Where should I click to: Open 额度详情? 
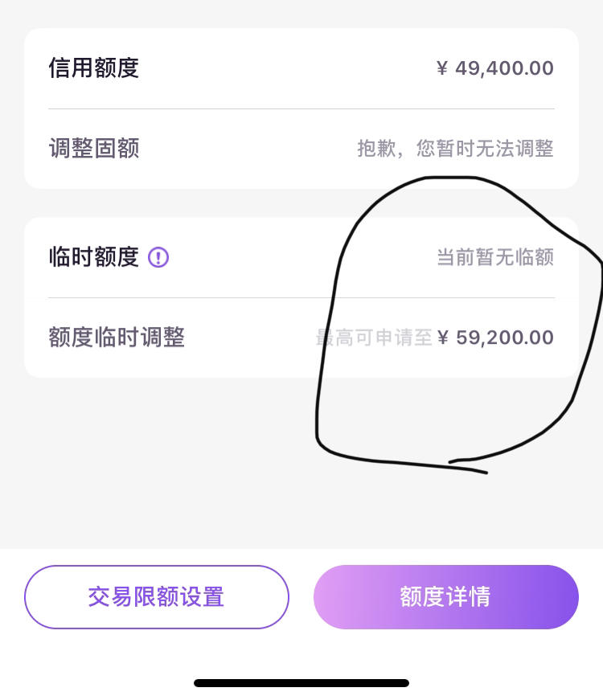[445, 597]
